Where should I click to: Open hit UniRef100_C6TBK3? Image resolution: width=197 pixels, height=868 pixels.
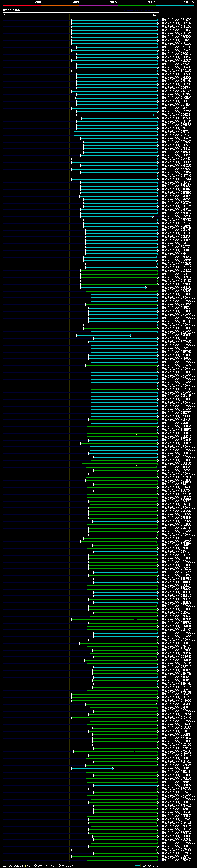point(176,30)
